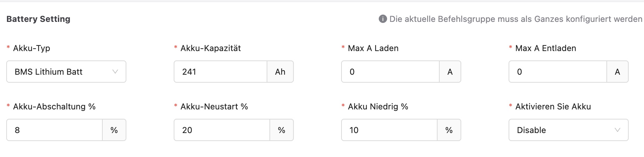
Task: Open the Aktivieren Sie Akku dropdown
Action: [562, 130]
